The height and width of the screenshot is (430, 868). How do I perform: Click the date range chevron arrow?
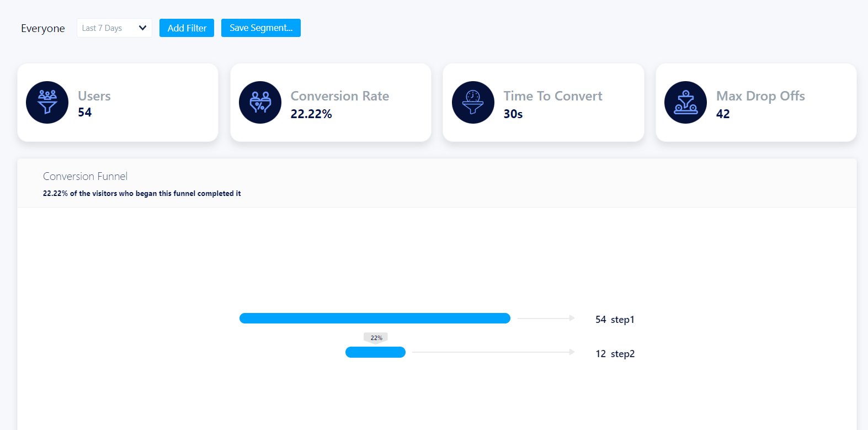pyautogui.click(x=142, y=28)
